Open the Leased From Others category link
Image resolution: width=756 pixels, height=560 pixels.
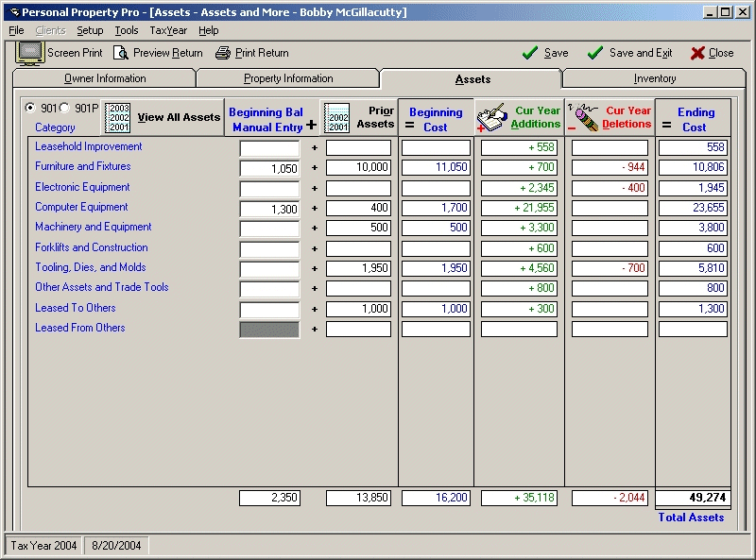pyautogui.click(x=80, y=328)
